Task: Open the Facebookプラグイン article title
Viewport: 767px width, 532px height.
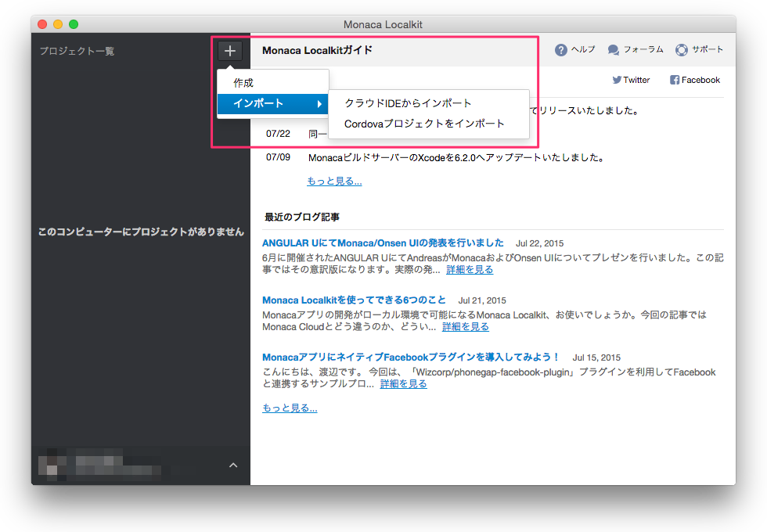Action: [x=411, y=358]
